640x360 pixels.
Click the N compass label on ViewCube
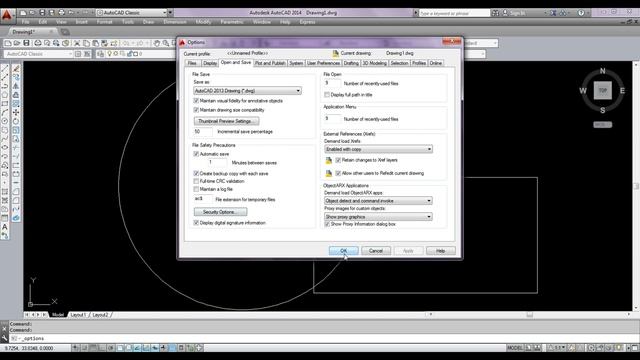[602, 71]
